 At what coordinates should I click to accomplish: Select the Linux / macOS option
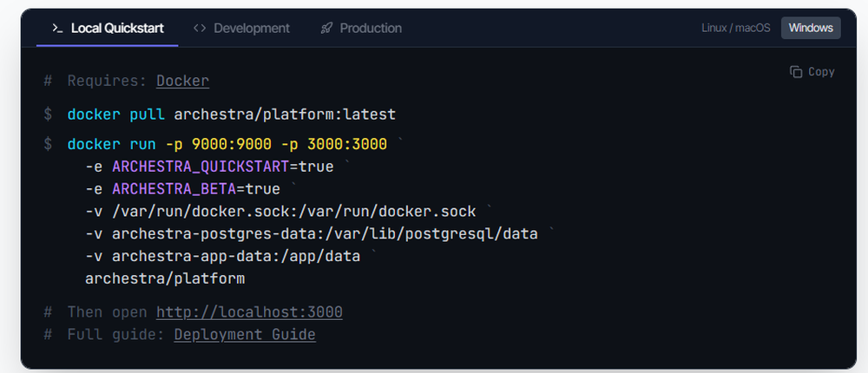point(736,28)
